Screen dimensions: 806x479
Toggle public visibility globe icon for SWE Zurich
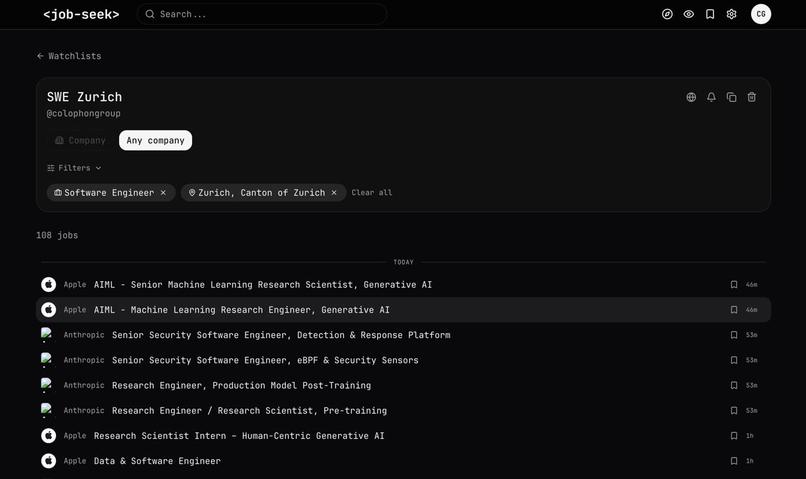point(691,97)
